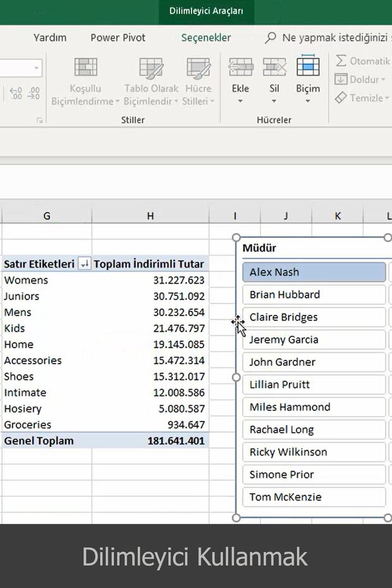Click the Ekle cells icon

click(x=240, y=67)
